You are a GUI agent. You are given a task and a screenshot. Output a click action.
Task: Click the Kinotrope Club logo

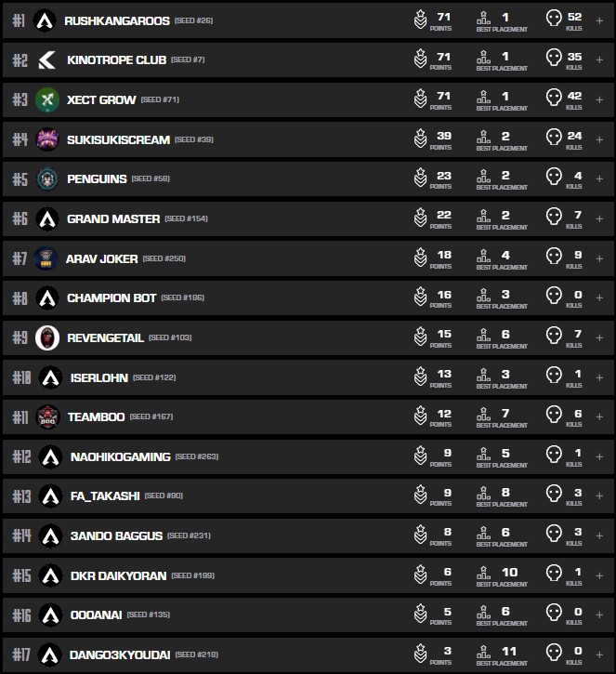tap(46, 60)
